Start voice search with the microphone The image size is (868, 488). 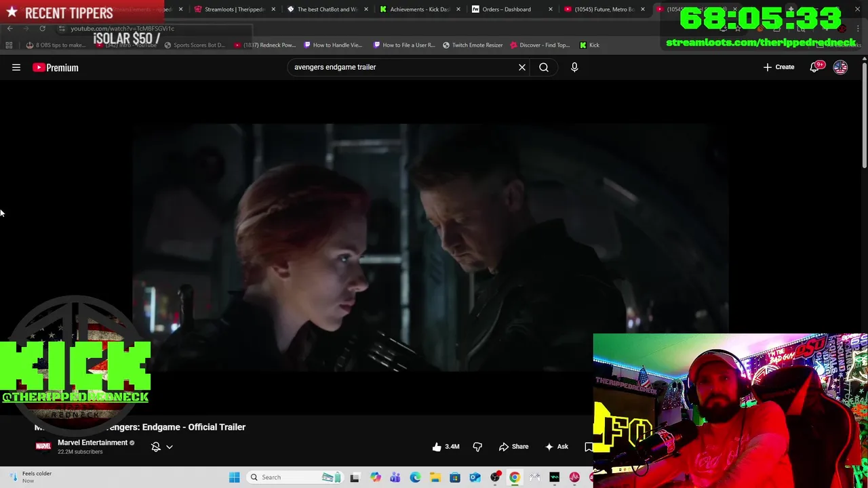[574, 67]
